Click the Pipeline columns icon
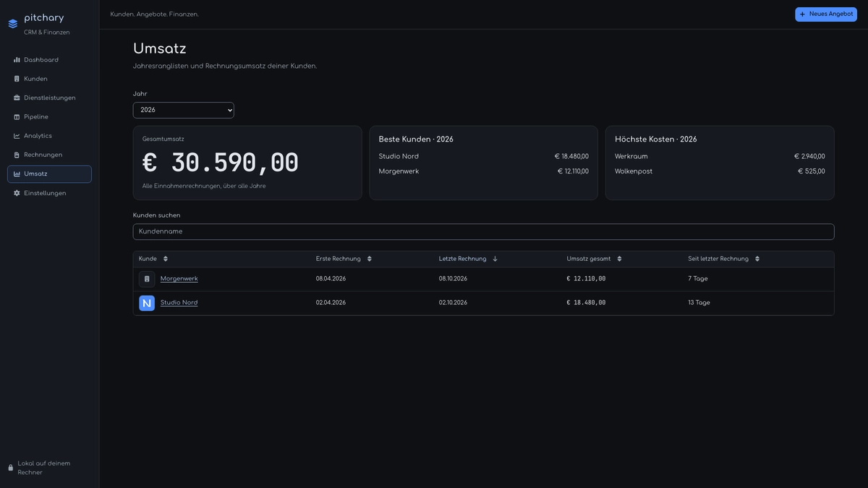 pyautogui.click(x=17, y=117)
